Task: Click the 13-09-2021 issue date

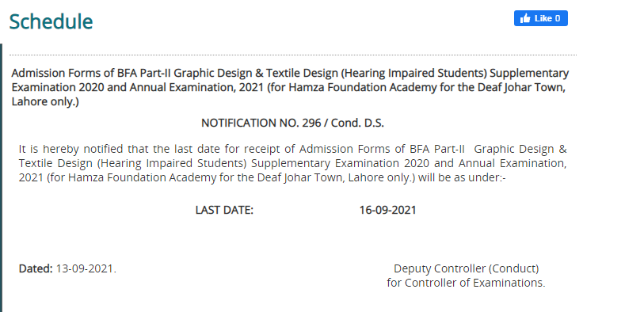Action: click(x=86, y=269)
